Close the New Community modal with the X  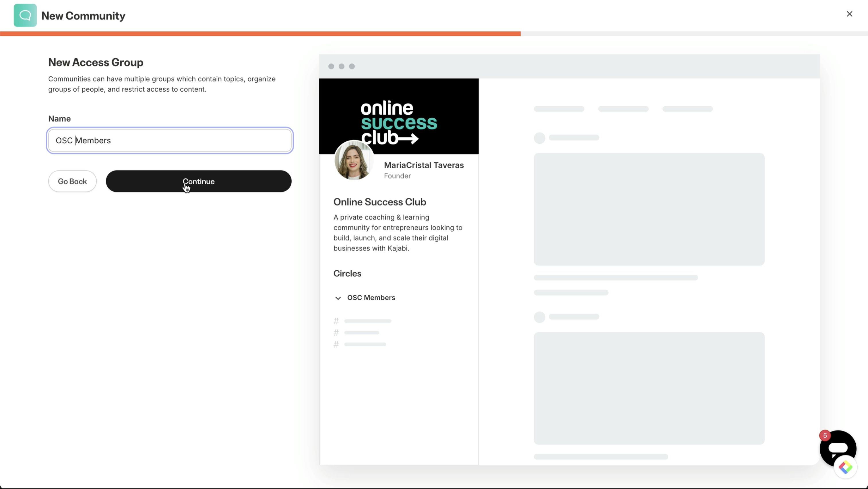click(x=849, y=14)
